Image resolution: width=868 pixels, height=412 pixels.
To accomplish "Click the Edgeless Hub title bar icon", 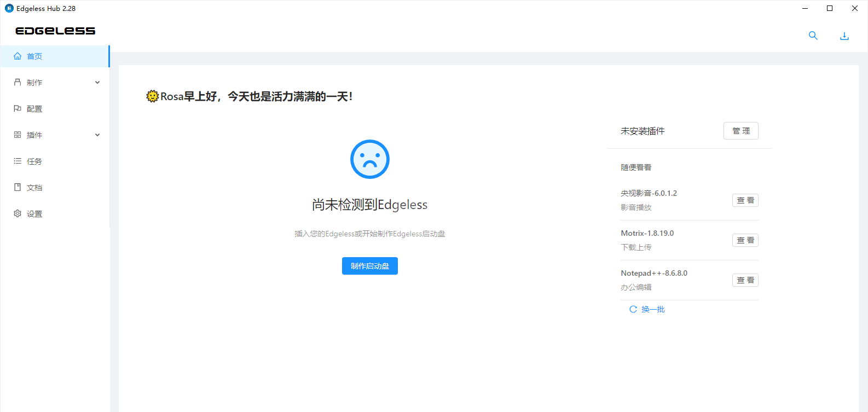I will point(9,8).
